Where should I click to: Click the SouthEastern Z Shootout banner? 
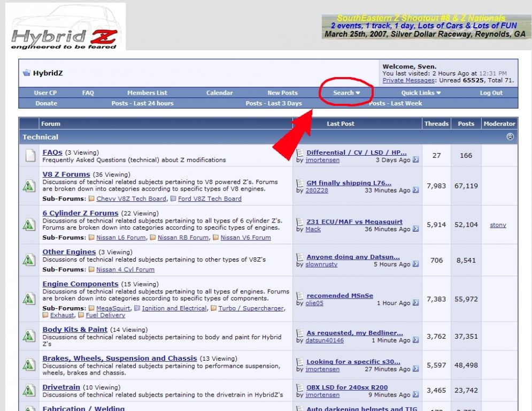coord(426,27)
